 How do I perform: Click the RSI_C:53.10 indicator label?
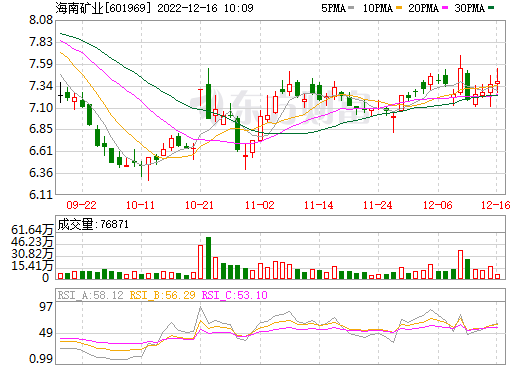[235, 295]
